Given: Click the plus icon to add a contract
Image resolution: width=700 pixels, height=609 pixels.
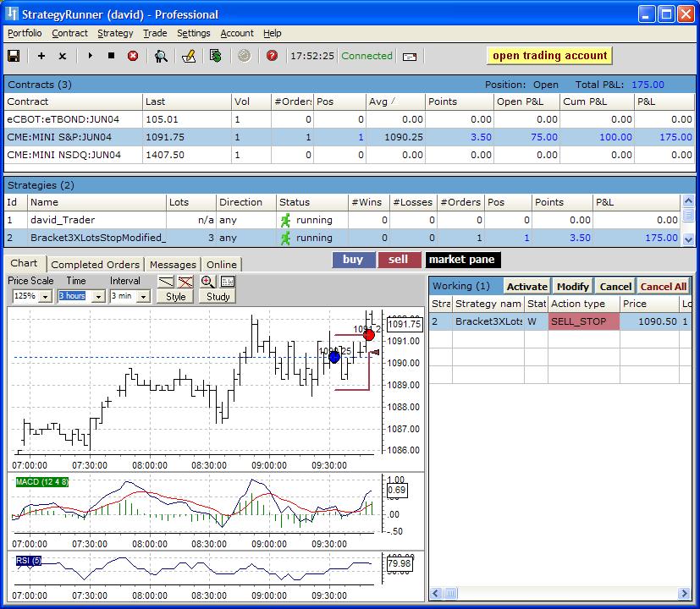Looking at the screenshot, I should coord(41,56).
